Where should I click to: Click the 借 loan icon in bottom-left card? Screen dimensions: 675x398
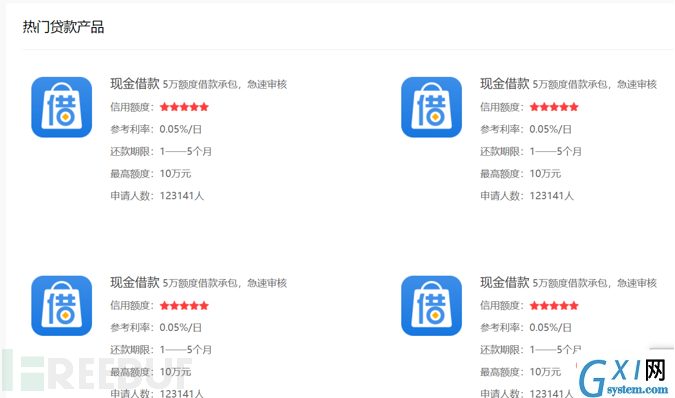click(x=62, y=305)
